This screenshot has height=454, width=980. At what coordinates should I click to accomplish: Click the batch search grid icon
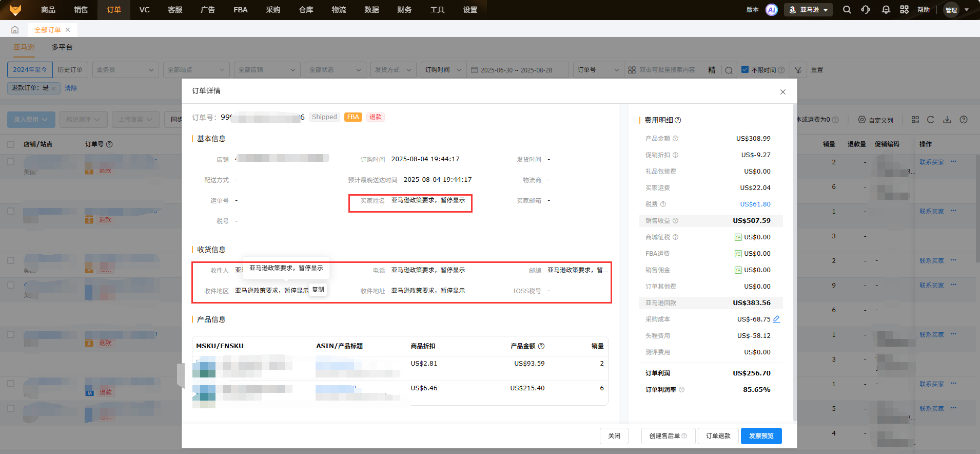[632, 70]
